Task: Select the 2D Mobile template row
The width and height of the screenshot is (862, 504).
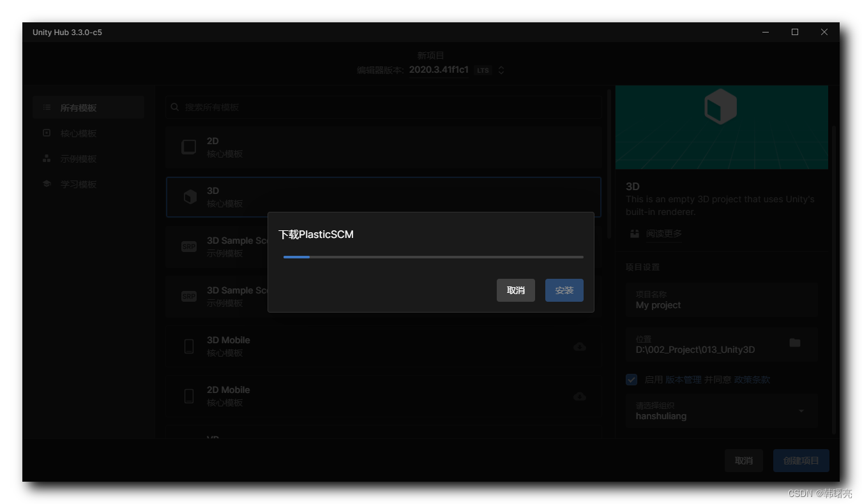Action: (383, 396)
